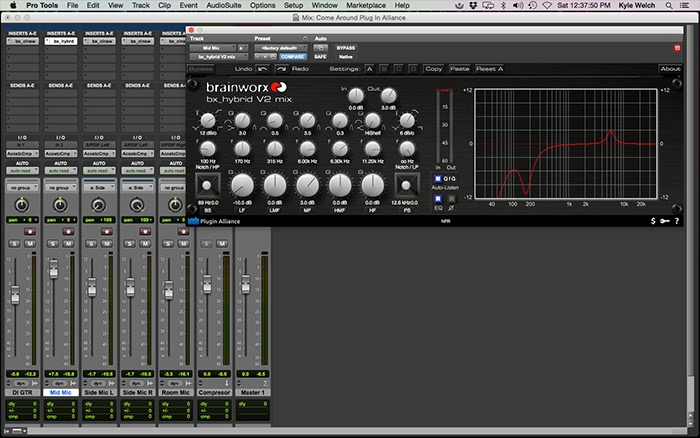Viewport: 700px width, 438px height.
Task: Click the plugin Paste button
Action: pos(459,69)
